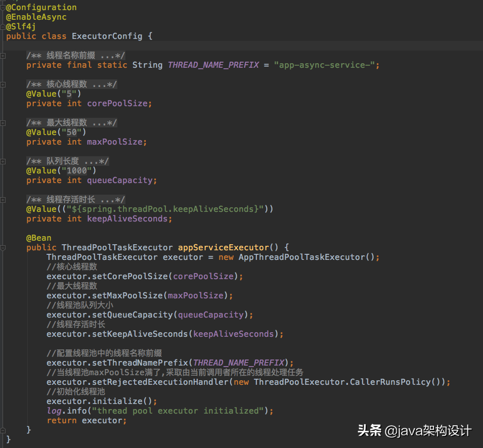Image resolution: width=483 pixels, height=448 pixels.
Task: Click the //初始化线程池 comment
Action: [x=76, y=392]
